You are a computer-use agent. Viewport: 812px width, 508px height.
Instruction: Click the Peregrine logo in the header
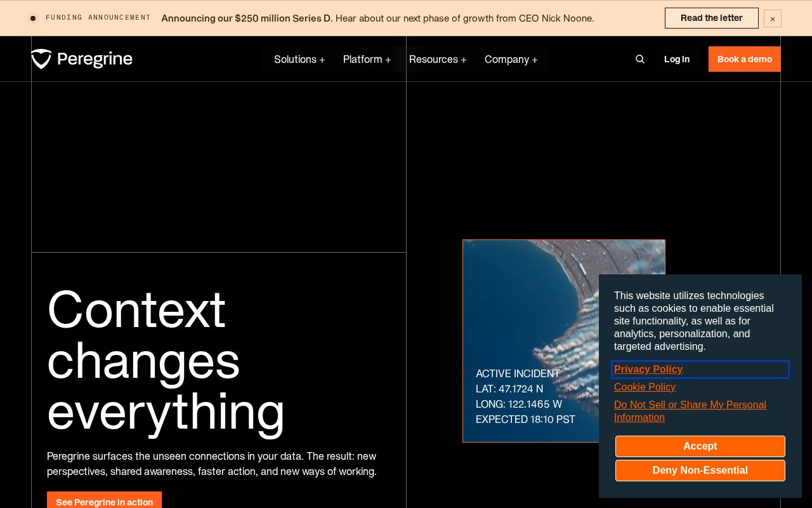point(82,59)
